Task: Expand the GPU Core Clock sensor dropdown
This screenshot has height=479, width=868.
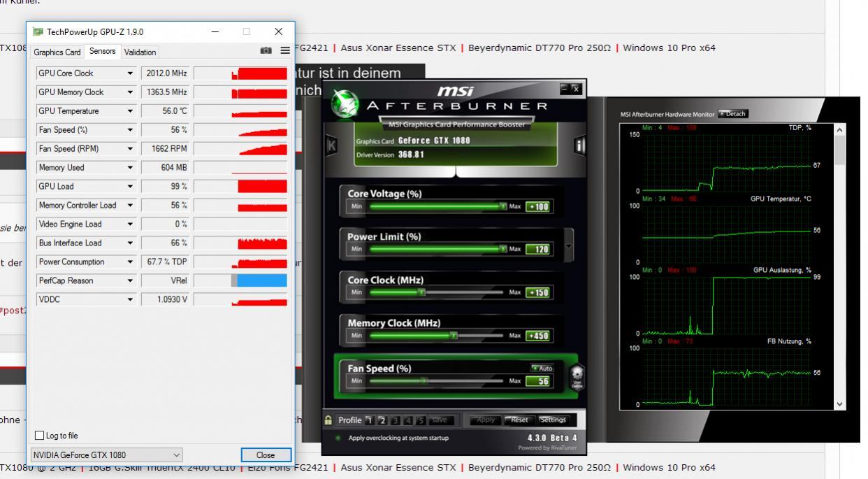Action: coord(130,73)
